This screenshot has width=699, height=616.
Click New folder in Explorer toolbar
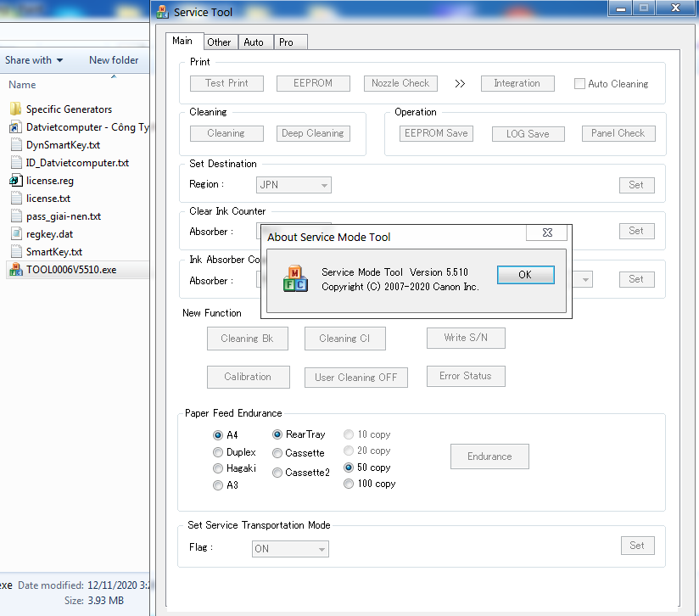coord(114,60)
